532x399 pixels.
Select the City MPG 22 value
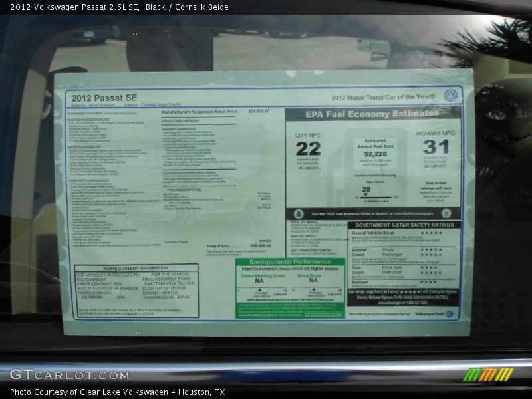point(308,149)
